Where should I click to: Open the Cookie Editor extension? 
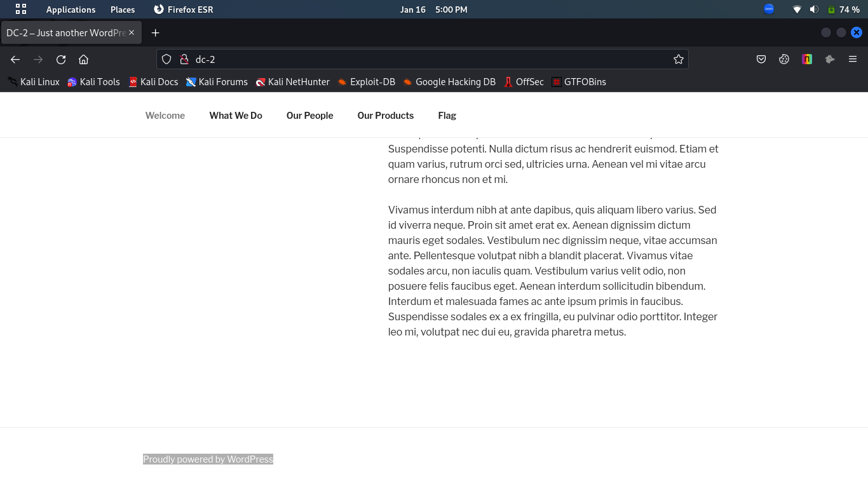783,59
